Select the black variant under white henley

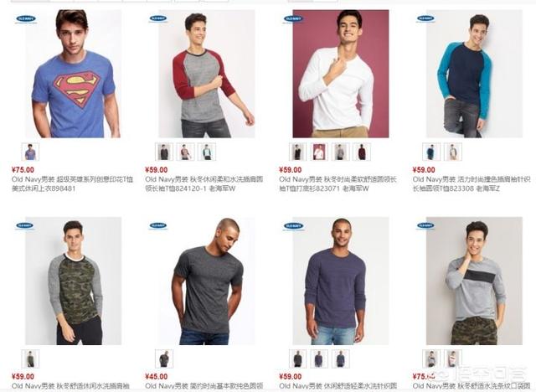point(298,152)
